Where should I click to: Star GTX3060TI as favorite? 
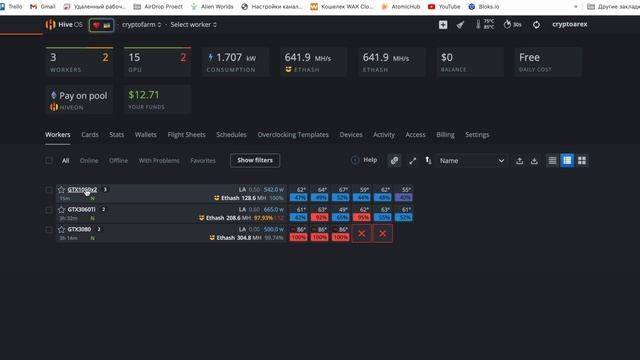point(62,210)
